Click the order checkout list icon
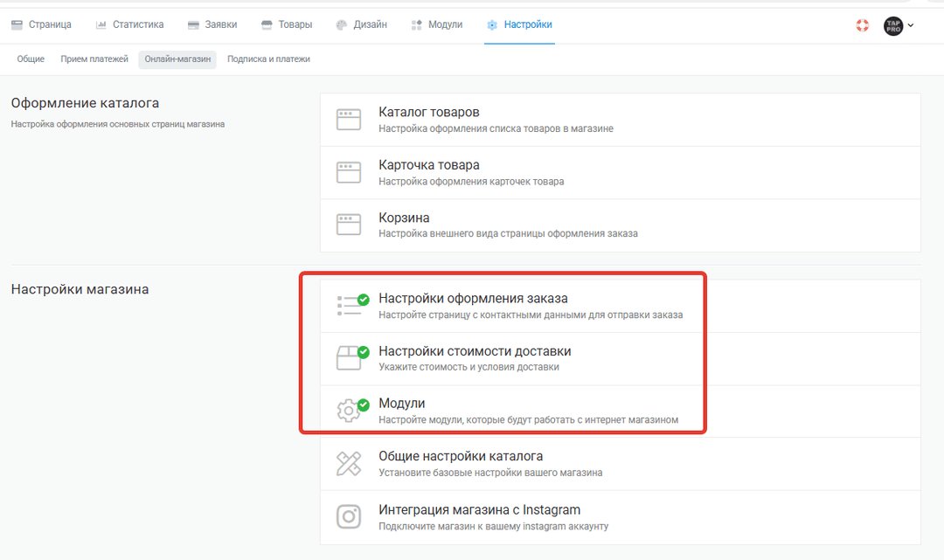Viewport: 944px width, 560px height. [349, 305]
